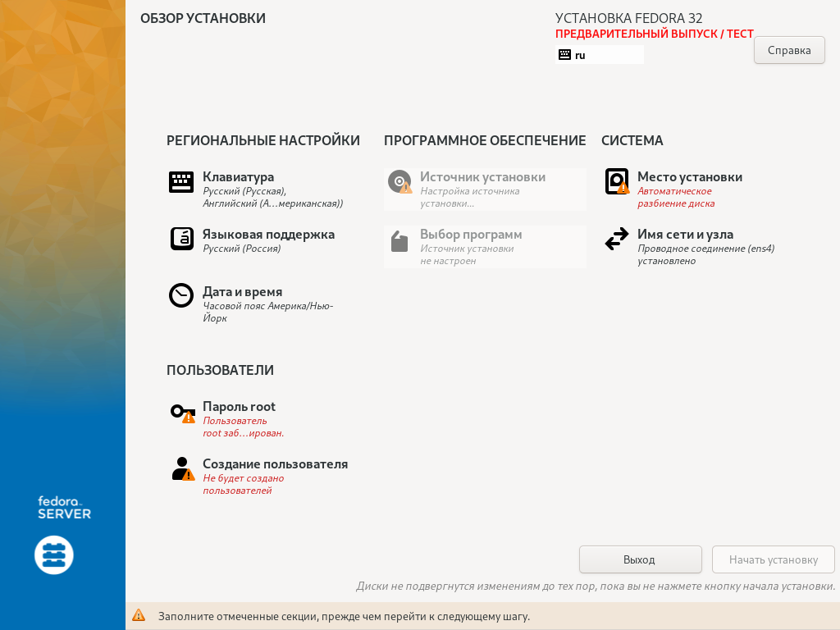Image resolution: width=840 pixels, height=630 pixels.
Task: Open the Справка help button
Action: [789, 50]
